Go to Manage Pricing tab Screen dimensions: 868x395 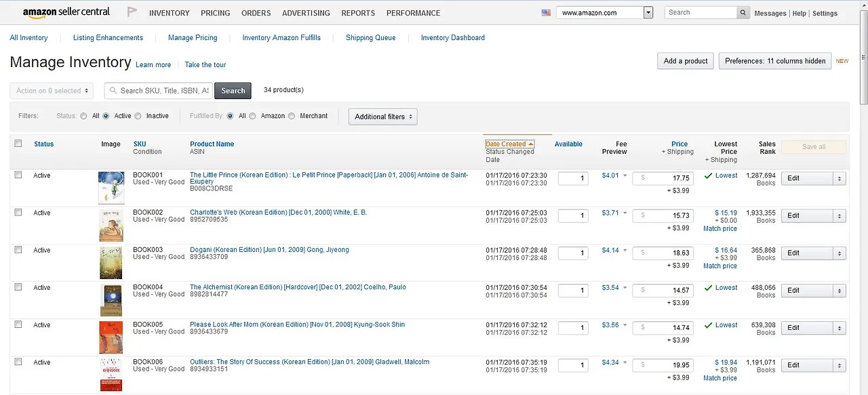(193, 38)
